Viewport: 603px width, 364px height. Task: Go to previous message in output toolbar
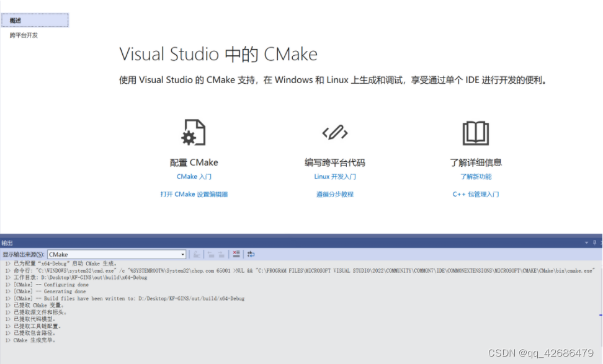coord(211,254)
